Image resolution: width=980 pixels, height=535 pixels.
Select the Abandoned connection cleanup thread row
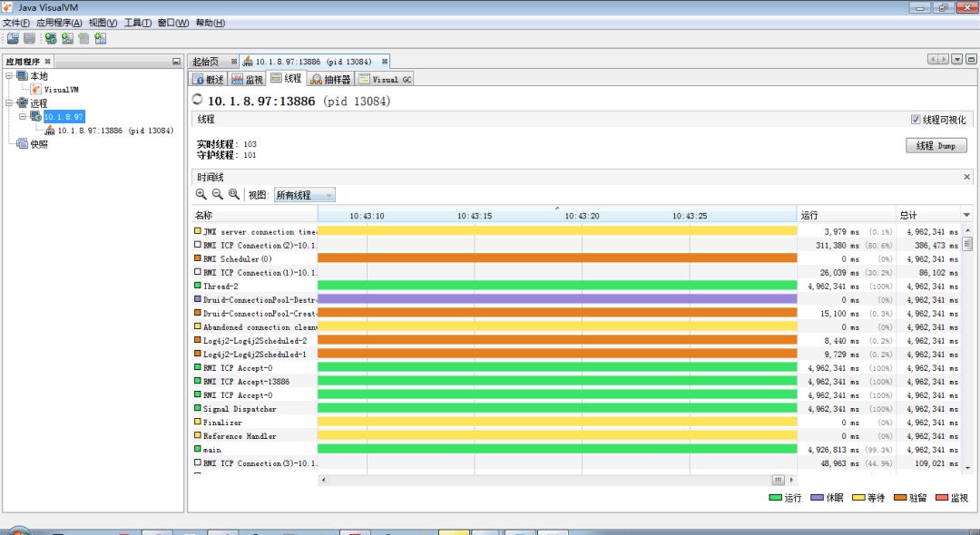pos(576,326)
